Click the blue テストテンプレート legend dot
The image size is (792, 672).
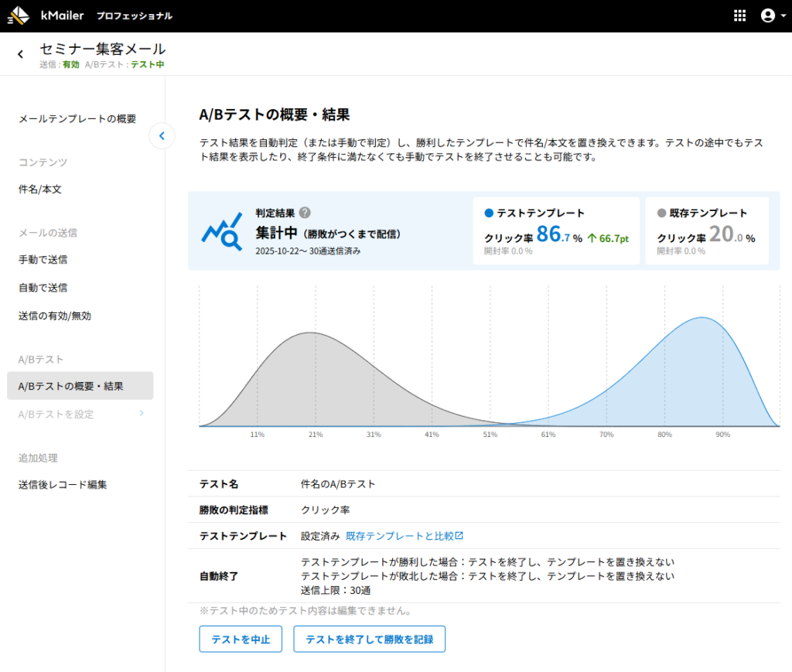(489, 213)
